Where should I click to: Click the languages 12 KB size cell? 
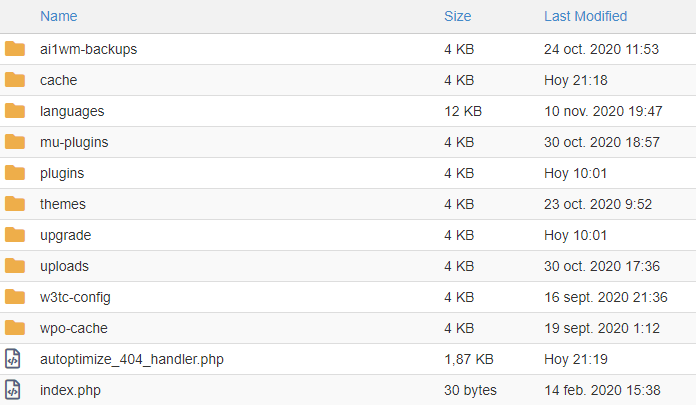463,111
